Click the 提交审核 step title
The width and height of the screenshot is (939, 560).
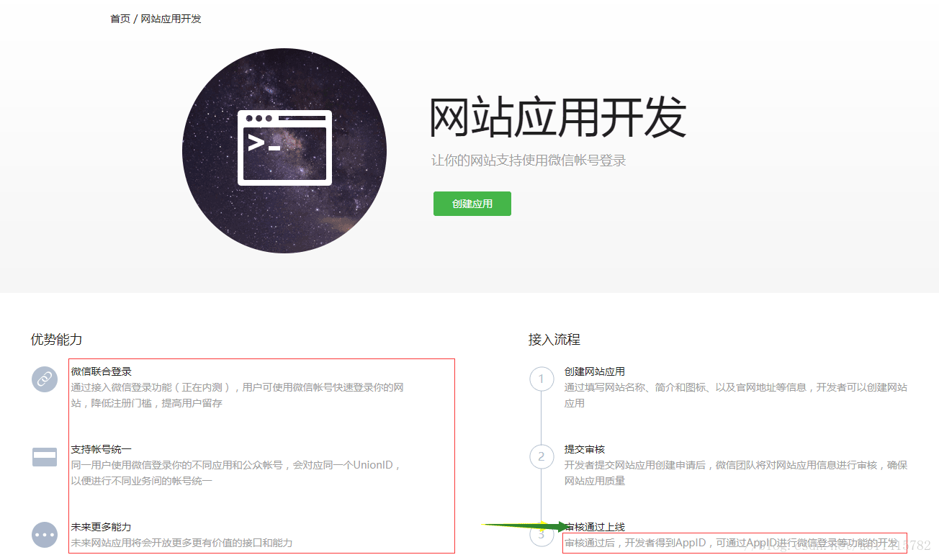point(585,449)
